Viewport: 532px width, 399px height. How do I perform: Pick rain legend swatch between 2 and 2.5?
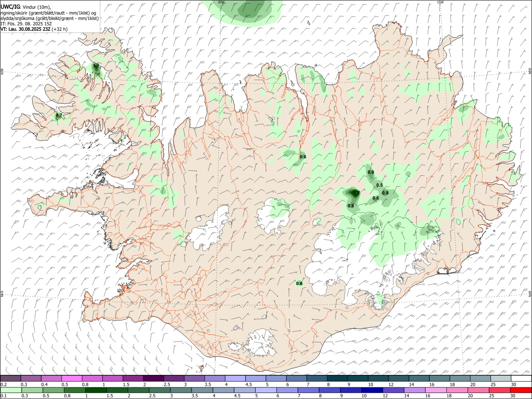[138, 390]
